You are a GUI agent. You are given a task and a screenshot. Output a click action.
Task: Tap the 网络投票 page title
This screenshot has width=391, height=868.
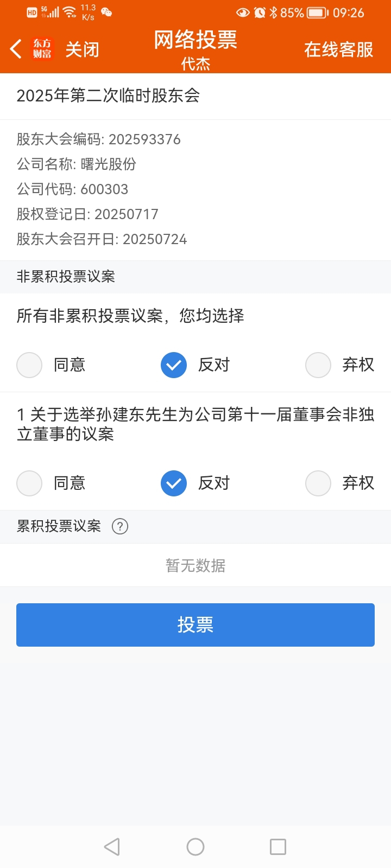195,40
